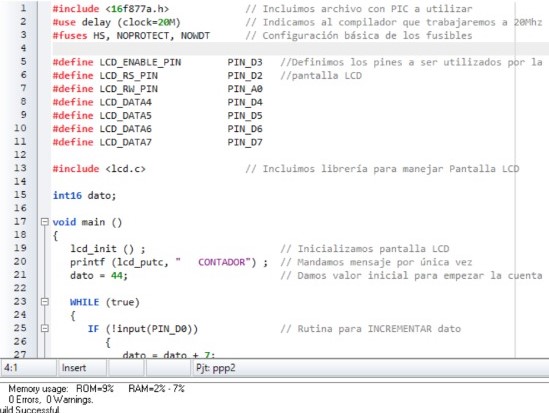549x413 pixels.
Task: Click the #fuses HS, NOPROTECT, NOWDT line
Action: pyautogui.click(x=131, y=36)
